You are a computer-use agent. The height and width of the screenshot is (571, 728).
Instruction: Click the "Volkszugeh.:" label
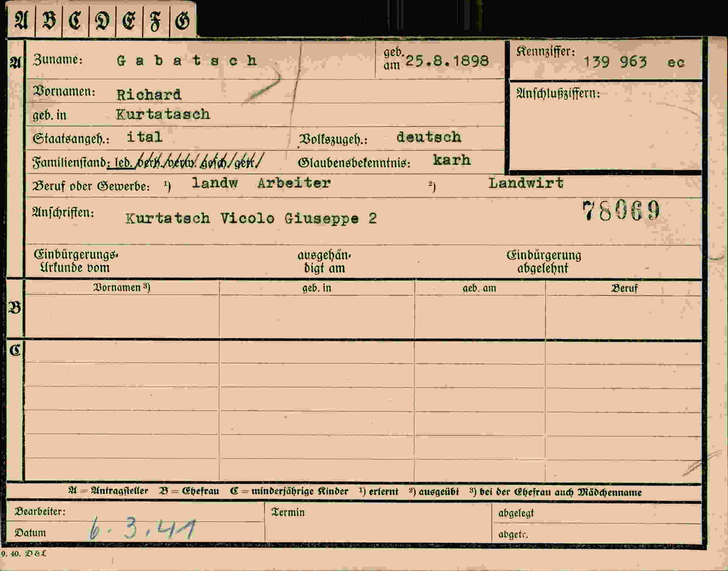[333, 139]
